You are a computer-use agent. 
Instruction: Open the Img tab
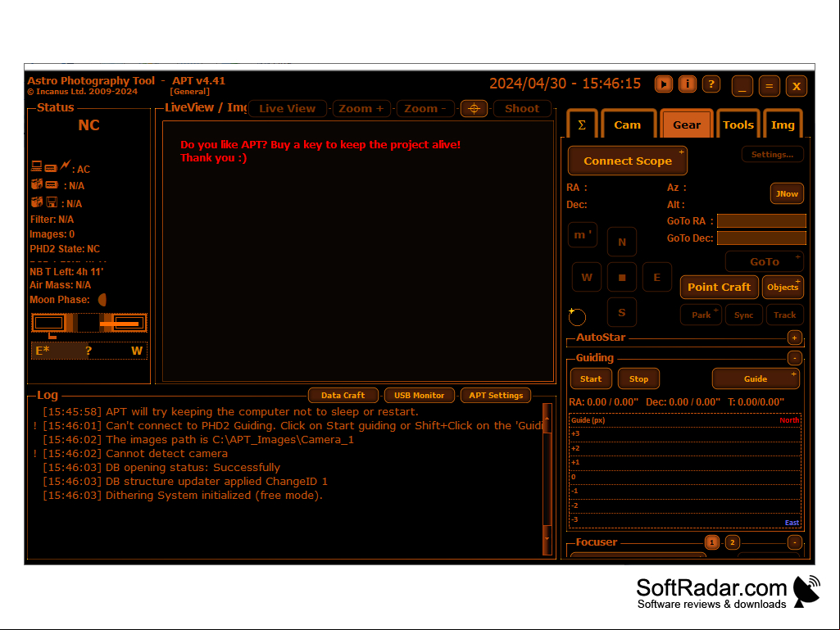(783, 125)
